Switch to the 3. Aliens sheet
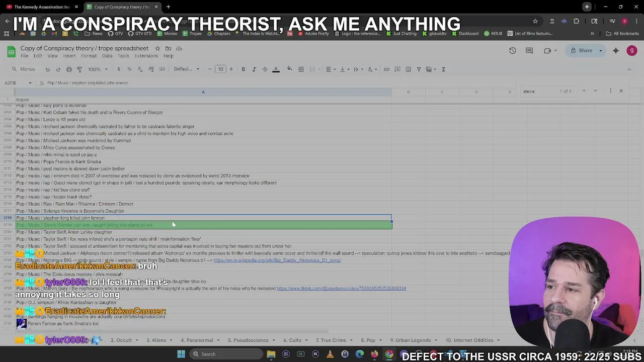This screenshot has width=644, height=362. coord(156,340)
